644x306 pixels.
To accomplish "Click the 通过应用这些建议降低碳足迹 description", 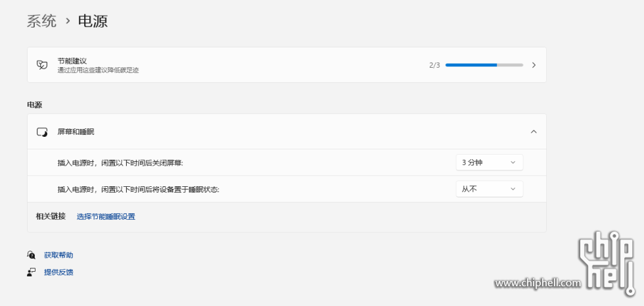I will 98,70.
